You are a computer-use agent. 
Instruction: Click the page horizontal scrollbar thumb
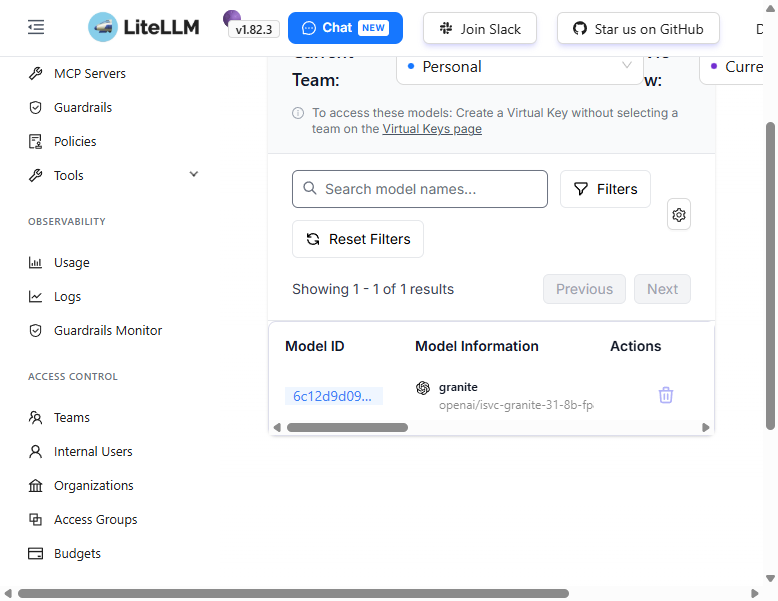coord(293,594)
